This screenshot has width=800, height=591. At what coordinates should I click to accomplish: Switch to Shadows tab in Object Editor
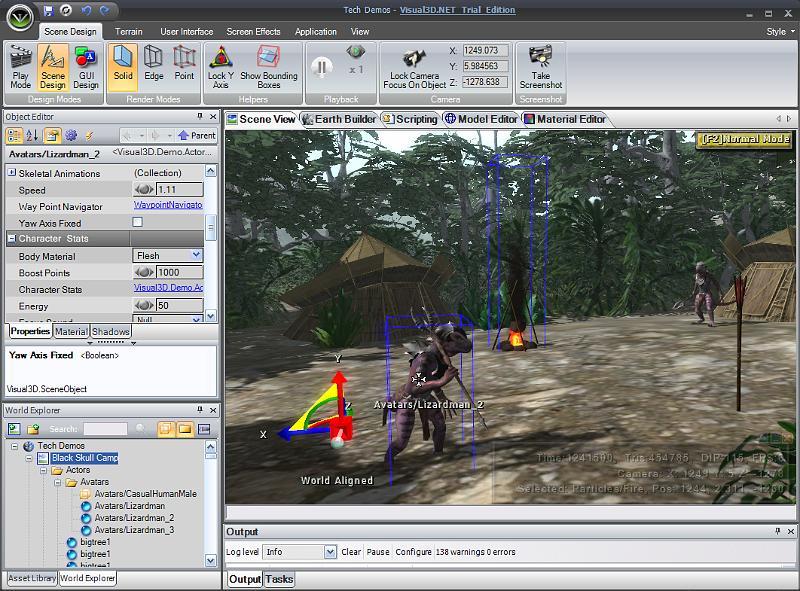pyautogui.click(x=110, y=331)
